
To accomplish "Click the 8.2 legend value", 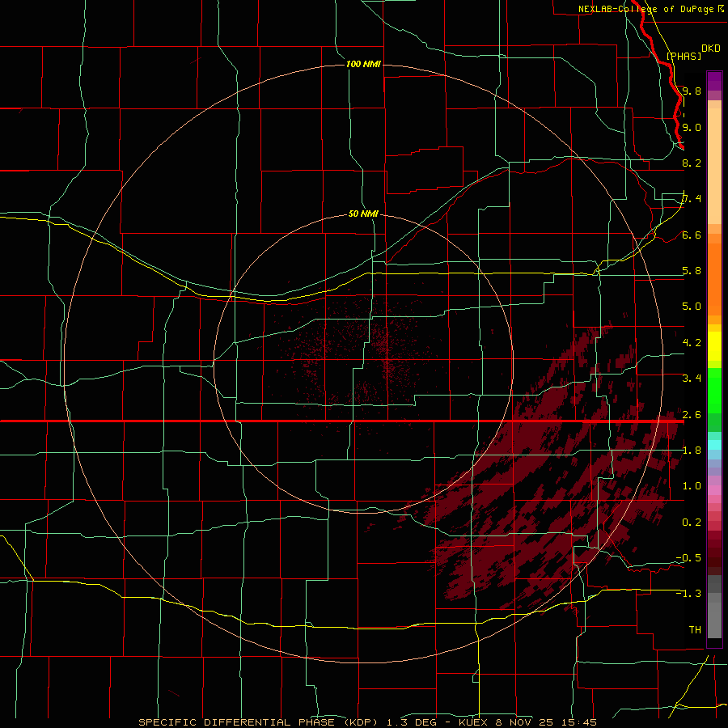I will click(692, 163).
